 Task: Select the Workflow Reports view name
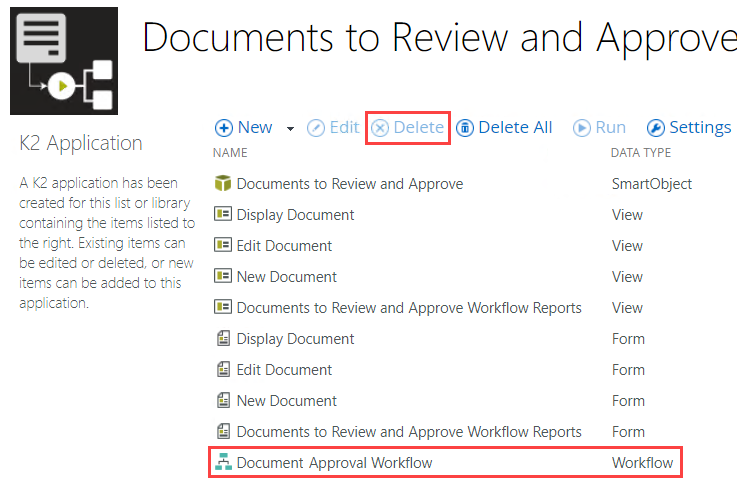pos(409,308)
